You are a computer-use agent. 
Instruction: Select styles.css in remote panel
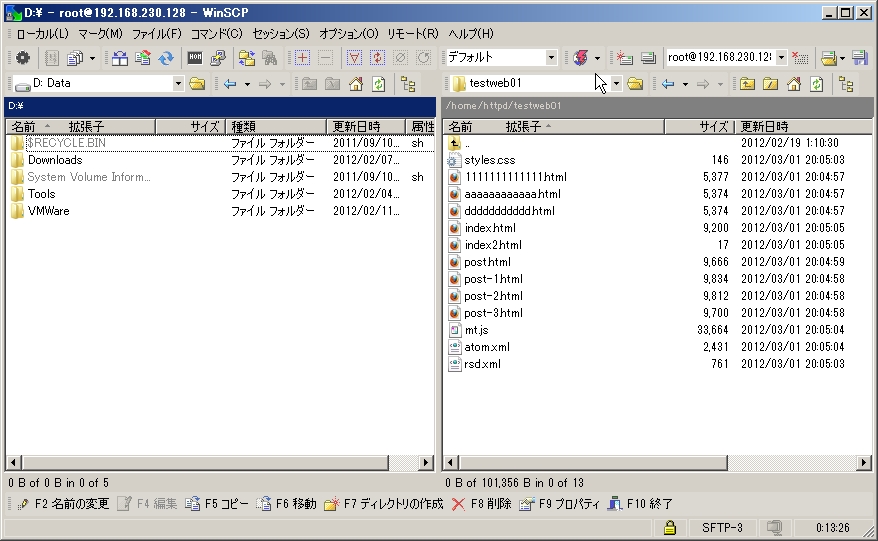click(x=489, y=160)
